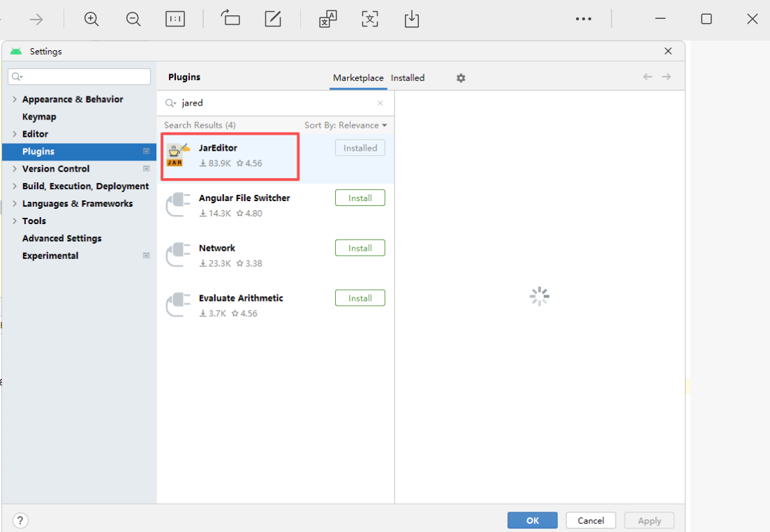The image size is (770, 532).
Task: Close the Settings dialog
Action: (668, 51)
